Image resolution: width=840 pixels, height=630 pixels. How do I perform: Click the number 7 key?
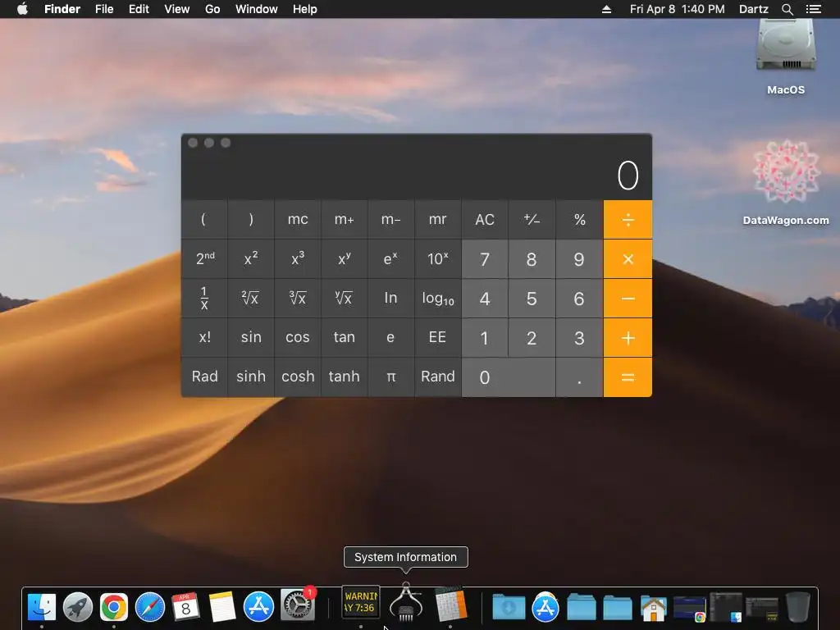coord(485,258)
